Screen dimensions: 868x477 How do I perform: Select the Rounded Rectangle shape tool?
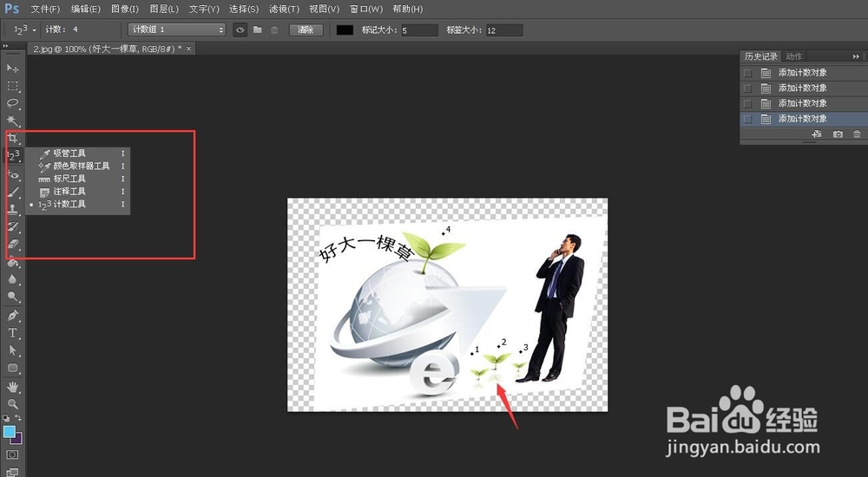tap(12, 368)
